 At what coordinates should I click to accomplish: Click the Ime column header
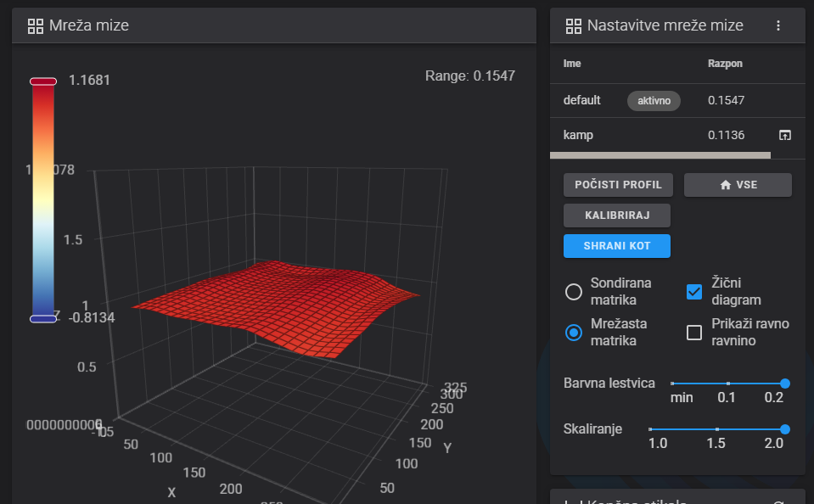click(572, 64)
